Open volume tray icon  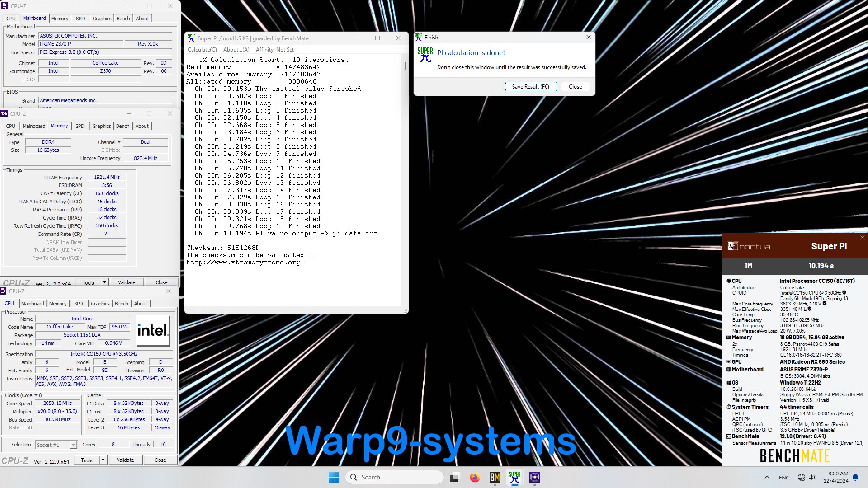pos(812,477)
